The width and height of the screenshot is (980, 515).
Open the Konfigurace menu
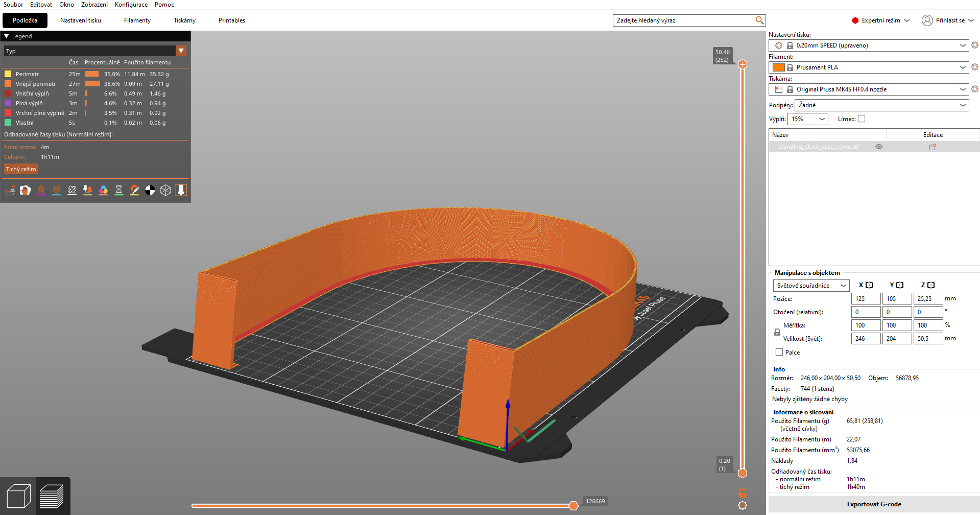[x=131, y=5]
